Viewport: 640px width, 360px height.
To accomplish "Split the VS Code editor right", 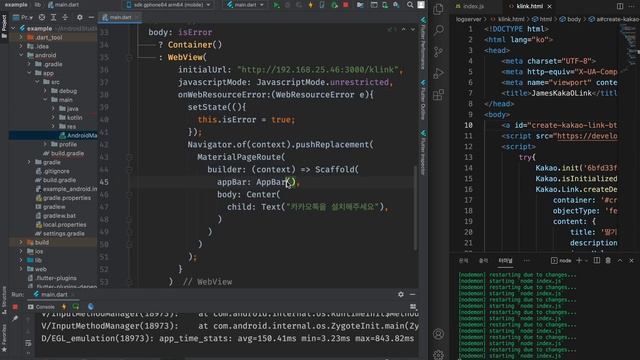I will pos(620,6).
